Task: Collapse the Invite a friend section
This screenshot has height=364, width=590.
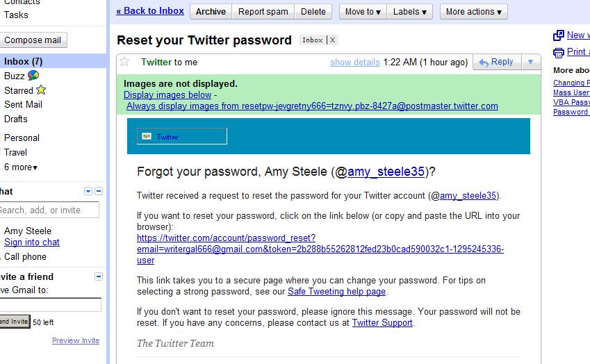Action: pos(99,276)
